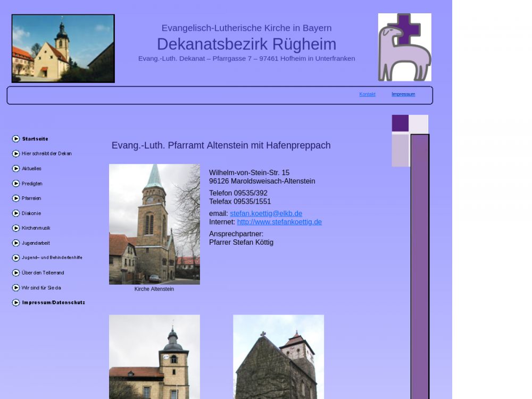Click the arrow icon beside Startseite
The image size is (532, 399).
click(x=16, y=139)
